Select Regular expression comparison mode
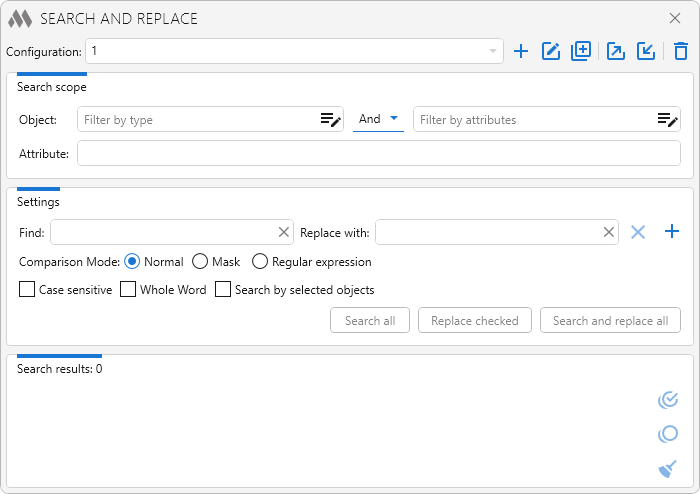The image size is (700, 494). [x=260, y=262]
